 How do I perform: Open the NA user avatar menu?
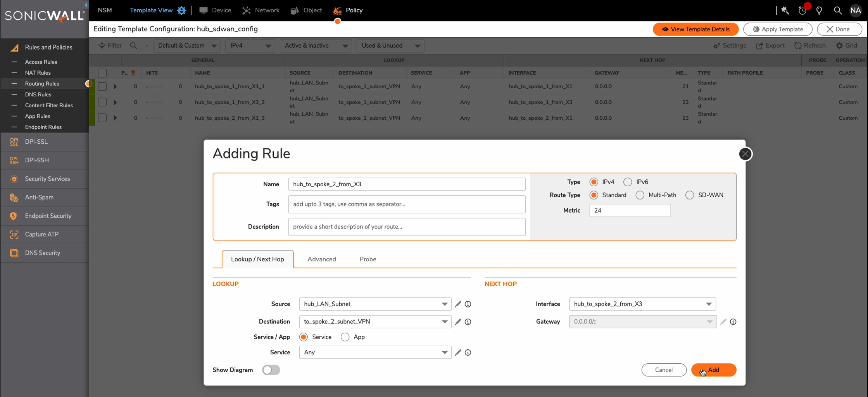[x=856, y=10]
